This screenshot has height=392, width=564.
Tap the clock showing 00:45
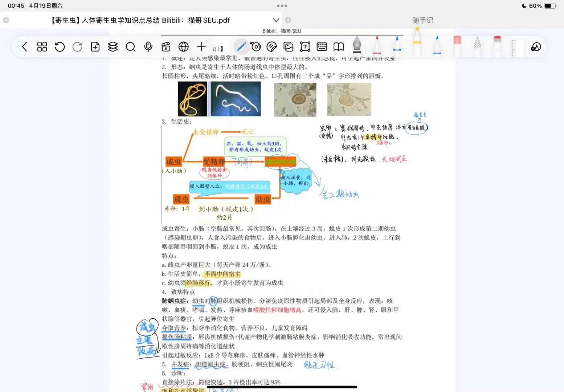click(16, 6)
